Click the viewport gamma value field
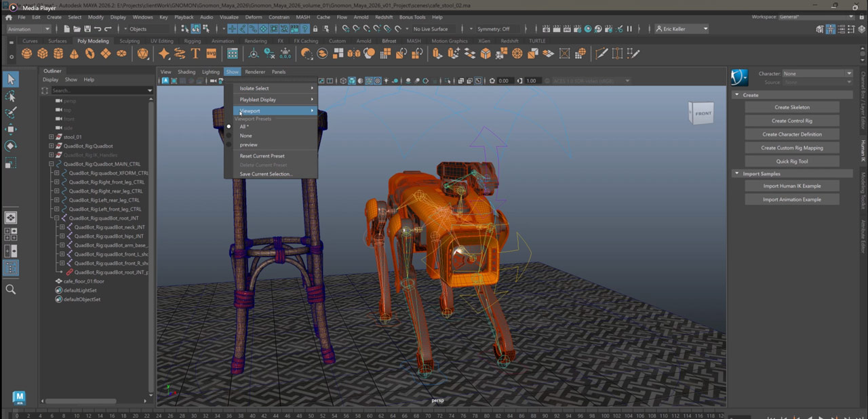 [532, 81]
